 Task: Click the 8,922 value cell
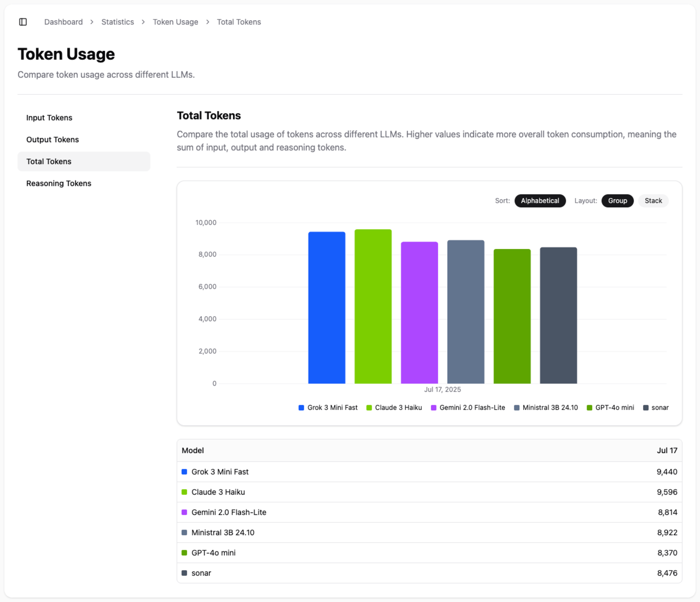tap(668, 532)
